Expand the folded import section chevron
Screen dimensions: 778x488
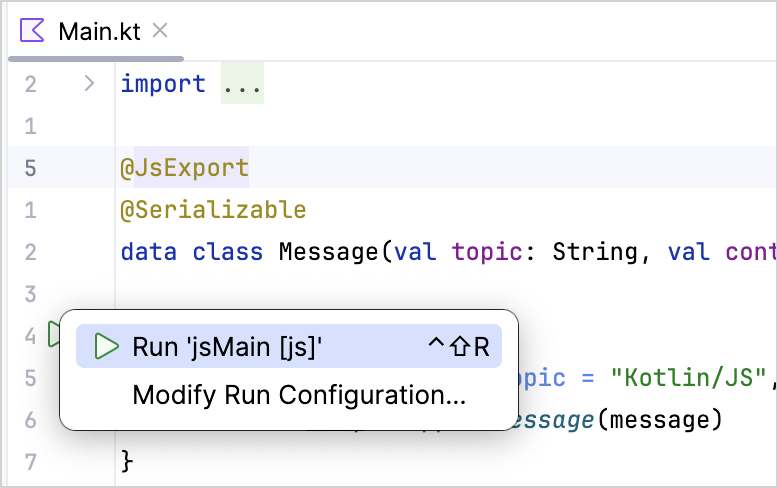click(89, 84)
